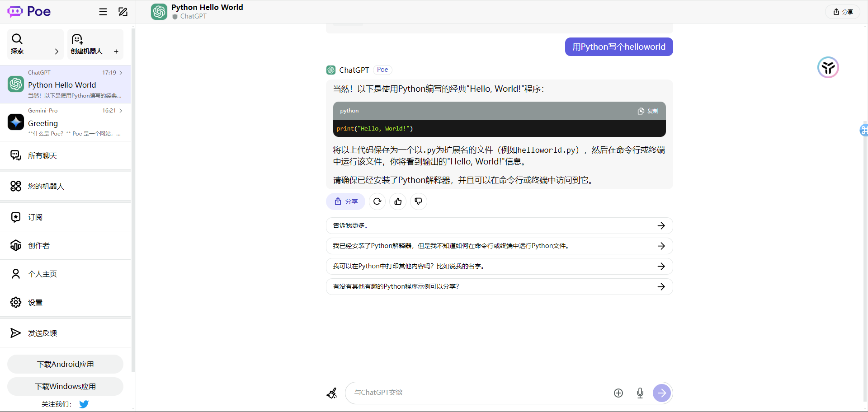Click the 与ChatGPT交谈 message input field
Image resolution: width=868 pixels, height=412 pixels.
[x=479, y=393]
